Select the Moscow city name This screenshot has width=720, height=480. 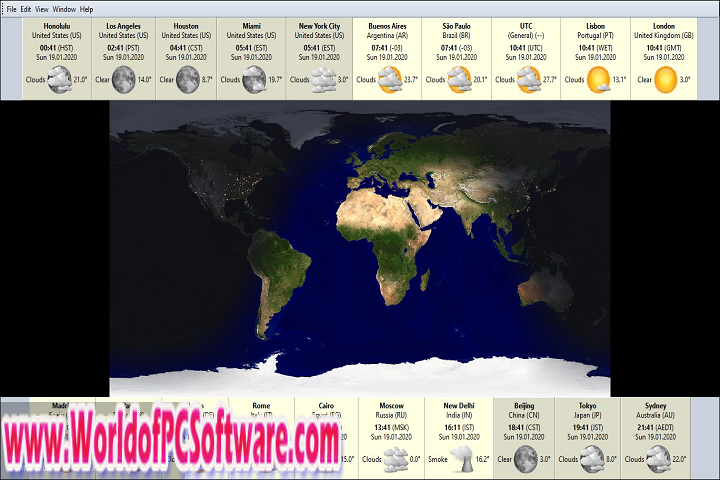tap(392, 406)
